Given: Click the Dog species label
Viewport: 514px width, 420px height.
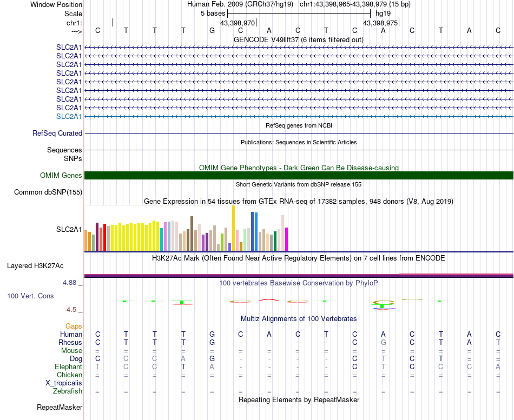Looking at the screenshot, I should 76,359.
